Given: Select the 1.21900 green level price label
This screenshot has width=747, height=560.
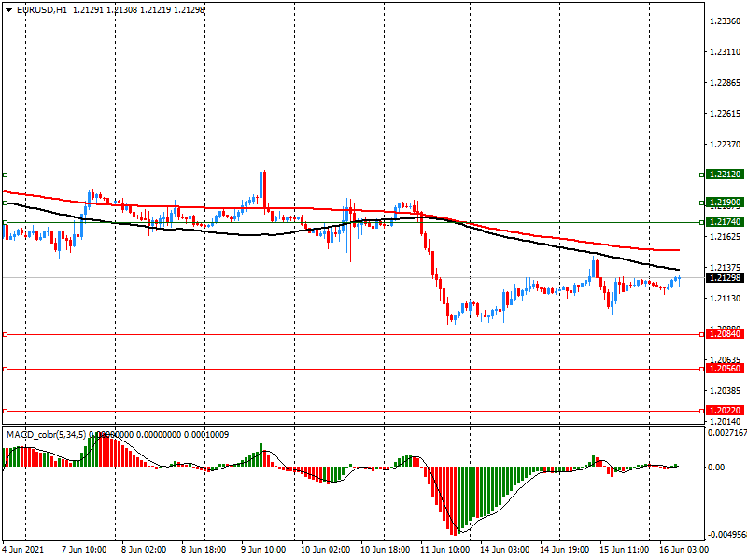Looking at the screenshot, I should click(x=725, y=203).
